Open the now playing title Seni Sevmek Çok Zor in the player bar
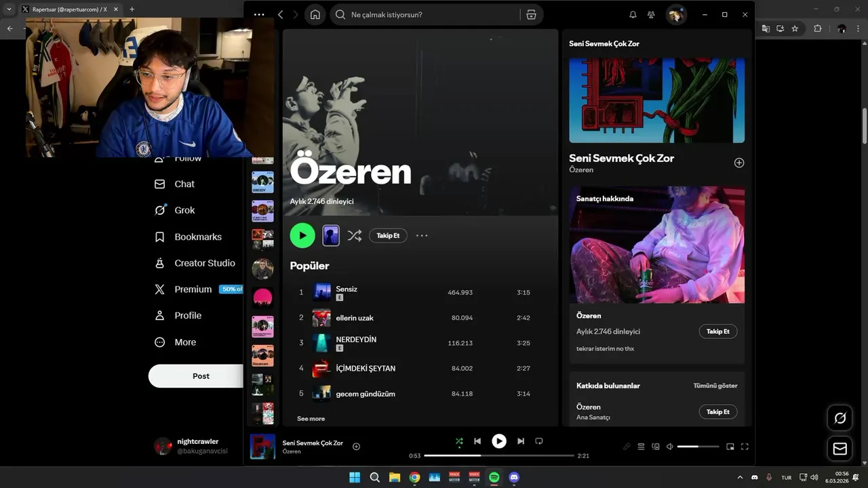This screenshot has height=488, width=868. click(x=313, y=443)
